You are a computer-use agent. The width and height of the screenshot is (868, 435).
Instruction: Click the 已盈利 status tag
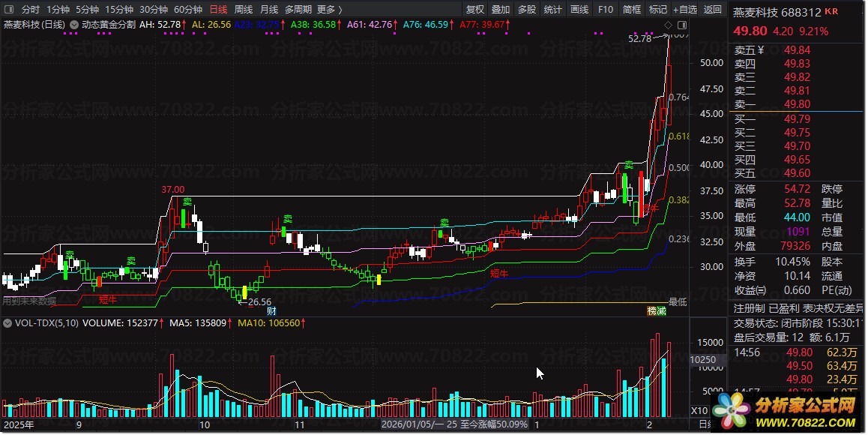[783, 308]
